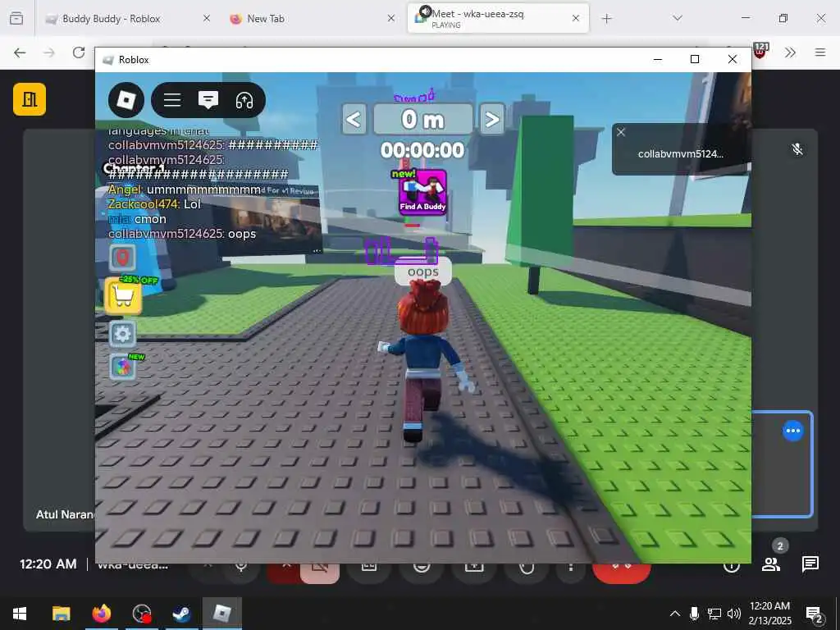Open the Find A Buddy button
Viewport: 840px width, 630px height.
click(x=422, y=192)
